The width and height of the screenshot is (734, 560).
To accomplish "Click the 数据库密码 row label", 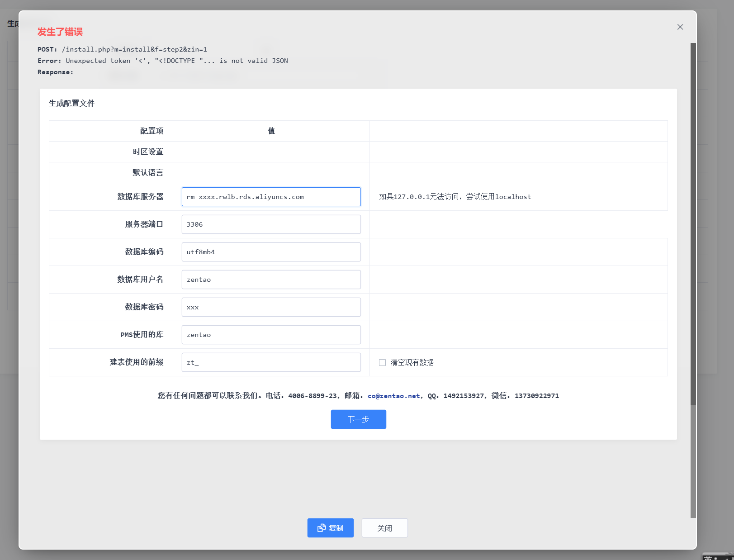I will click(x=144, y=307).
